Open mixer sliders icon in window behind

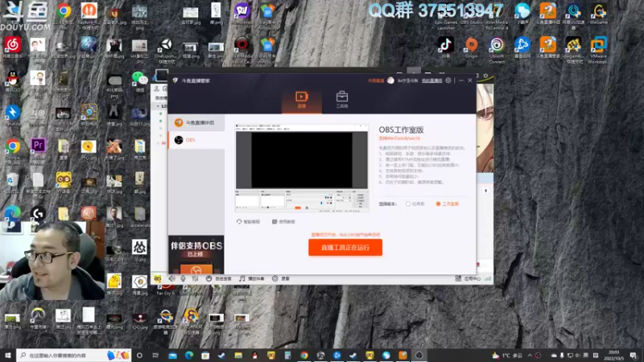[195, 278]
